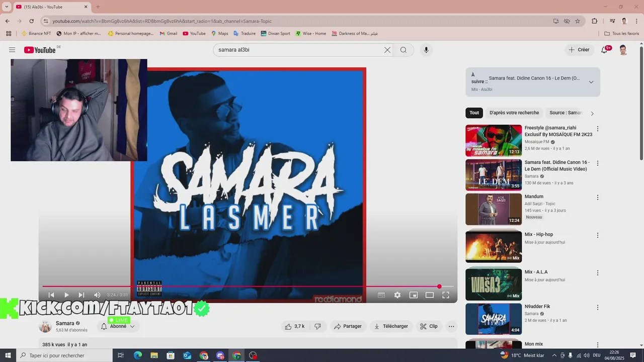The width and height of the screenshot is (644, 362).
Task: Open Freestyle Mosaïque FM video thumbnail
Action: (x=494, y=140)
